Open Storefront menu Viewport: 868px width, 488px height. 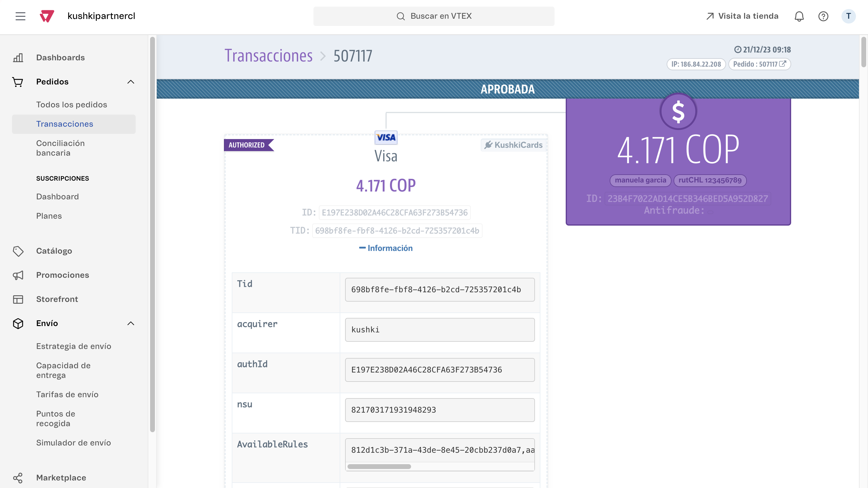[x=57, y=299]
